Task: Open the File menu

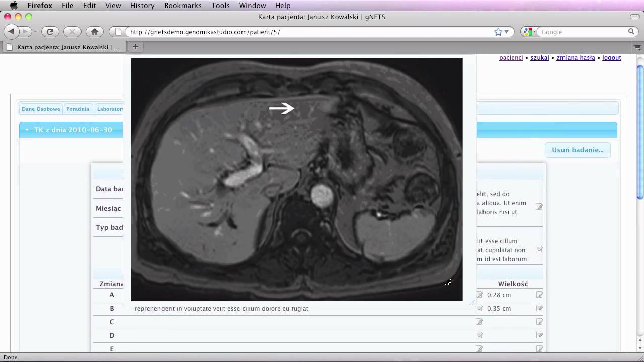Action: coord(67,6)
